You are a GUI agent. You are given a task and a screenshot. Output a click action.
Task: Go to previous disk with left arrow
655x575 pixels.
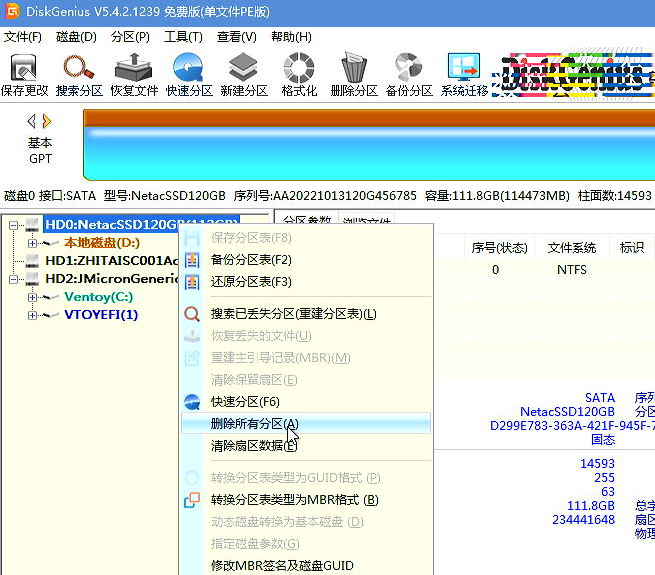(x=31, y=122)
